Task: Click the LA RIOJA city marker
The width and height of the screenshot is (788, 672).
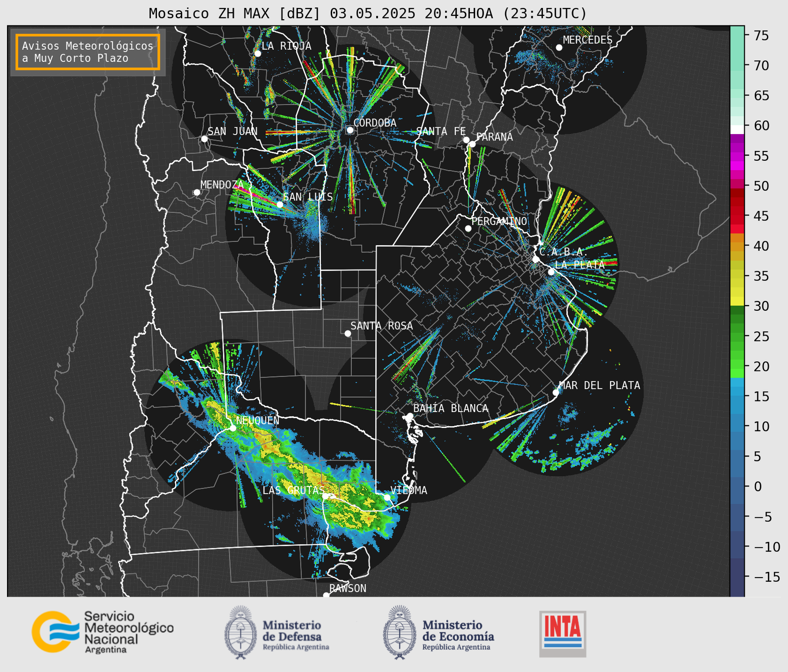Action: [258, 54]
